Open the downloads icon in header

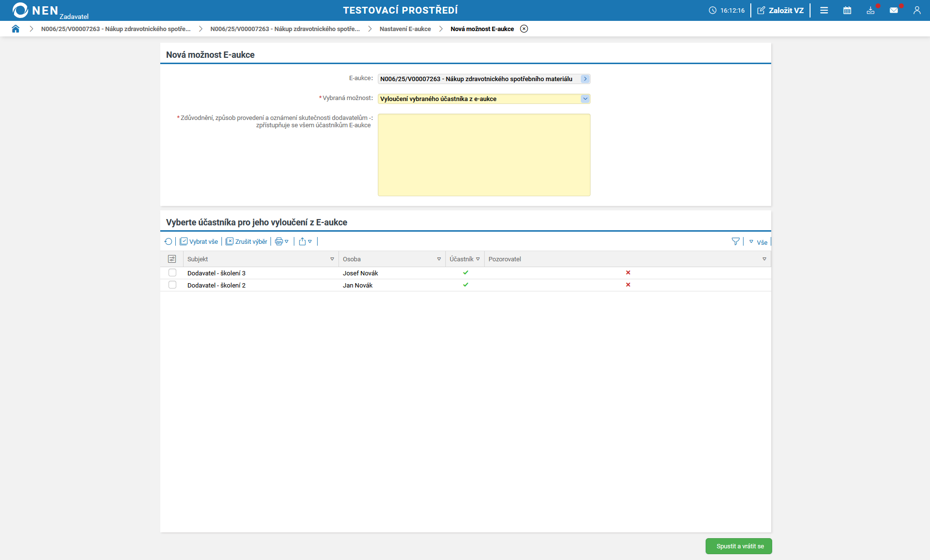coord(870,10)
